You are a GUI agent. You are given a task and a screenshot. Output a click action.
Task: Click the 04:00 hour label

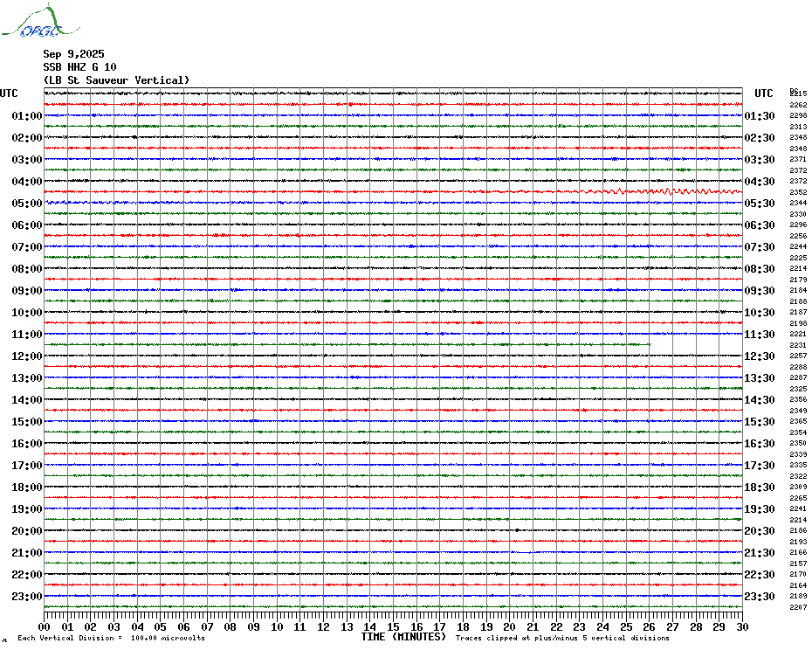pos(27,182)
